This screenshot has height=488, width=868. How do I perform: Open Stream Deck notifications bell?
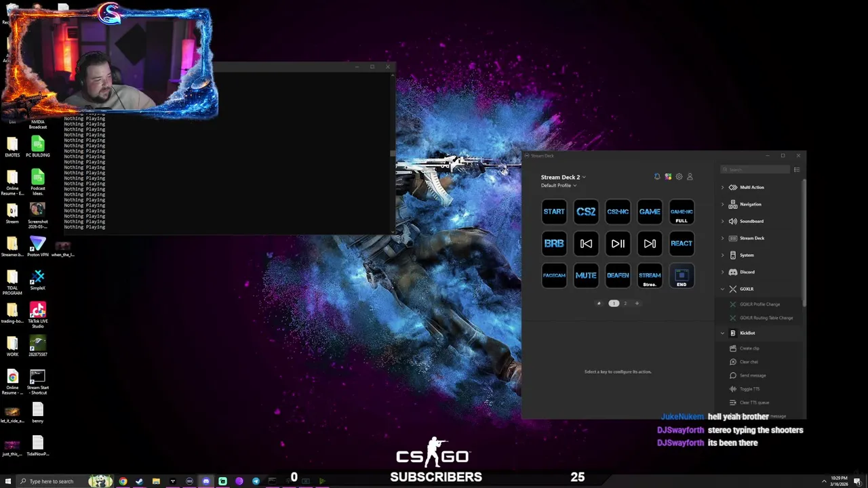point(657,177)
